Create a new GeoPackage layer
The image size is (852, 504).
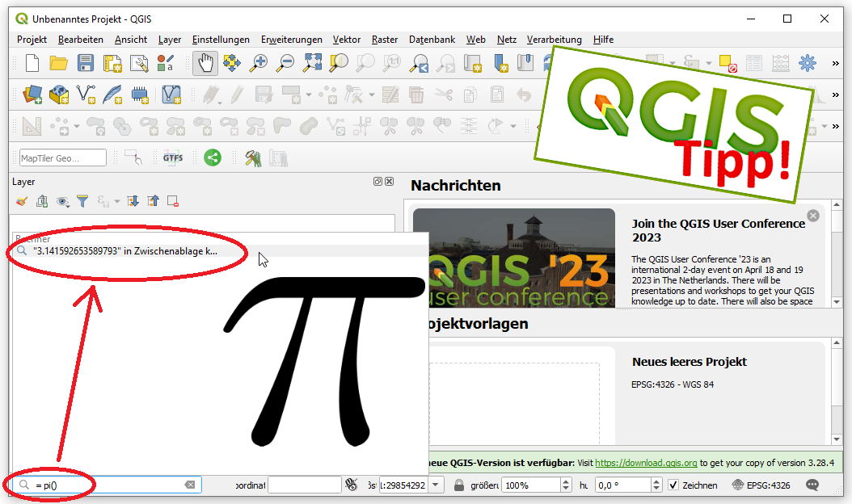[x=59, y=95]
